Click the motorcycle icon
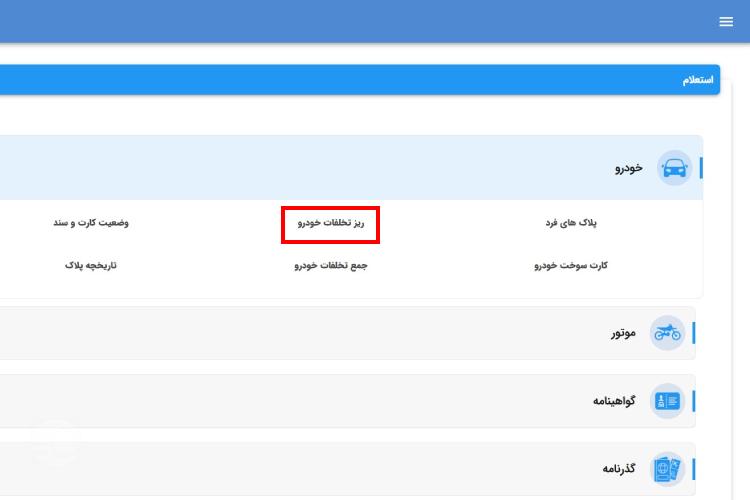This screenshot has height=500, width=750. (667, 333)
